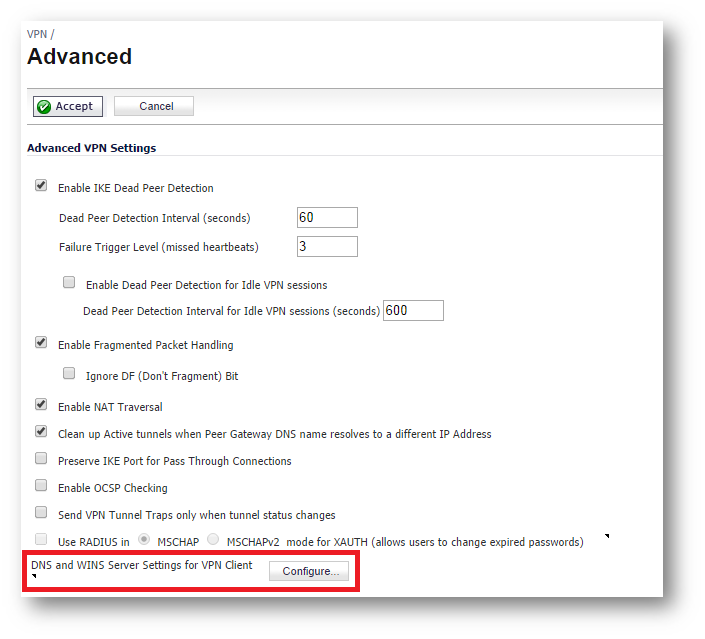Select the MSCHAP radio button

145,540
